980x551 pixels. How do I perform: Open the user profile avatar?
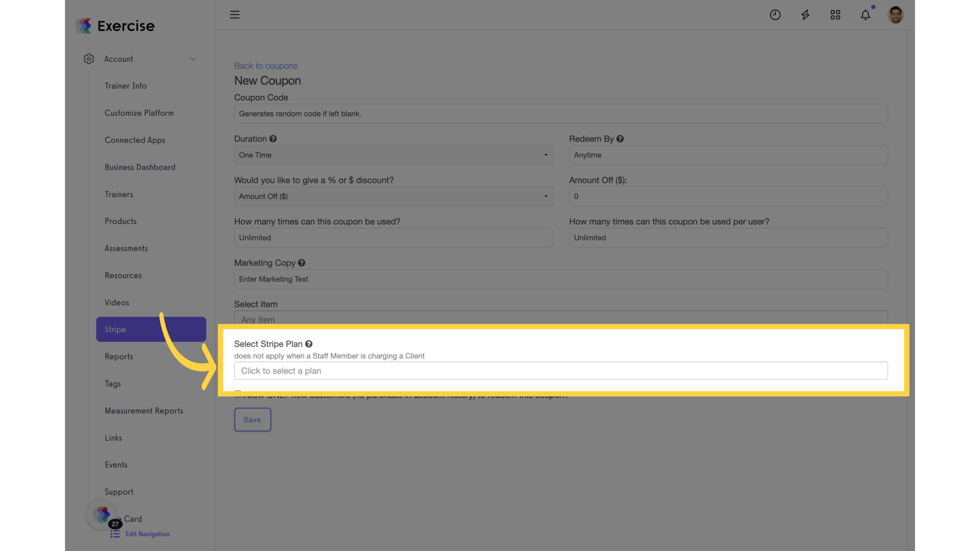895,15
